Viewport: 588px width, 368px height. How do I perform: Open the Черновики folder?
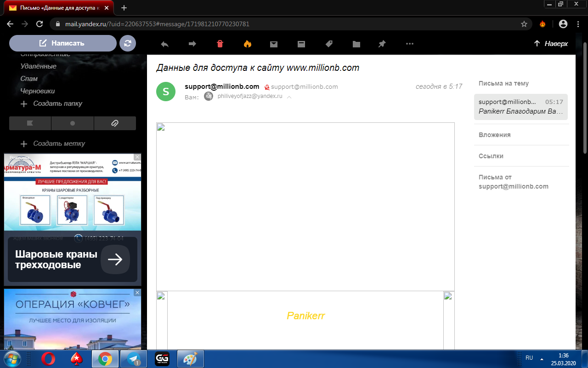(38, 91)
